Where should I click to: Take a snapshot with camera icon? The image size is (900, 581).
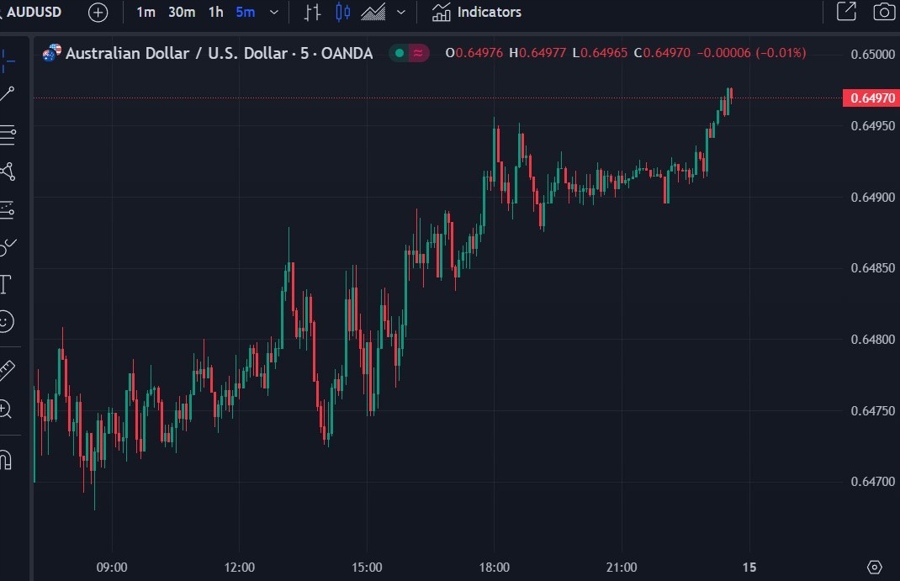click(x=884, y=11)
